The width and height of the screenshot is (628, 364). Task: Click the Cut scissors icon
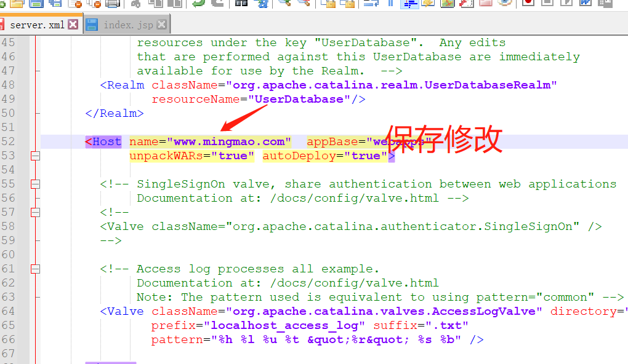click(136, 4)
